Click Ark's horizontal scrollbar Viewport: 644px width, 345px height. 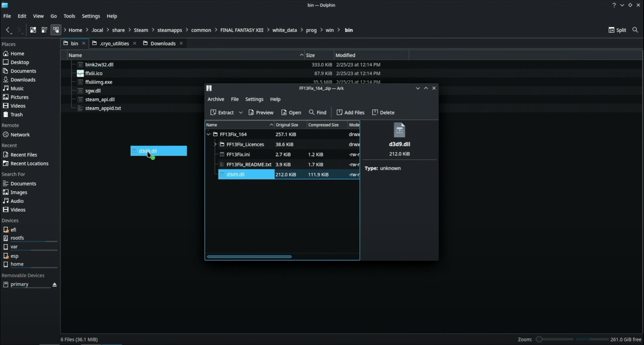coord(249,257)
